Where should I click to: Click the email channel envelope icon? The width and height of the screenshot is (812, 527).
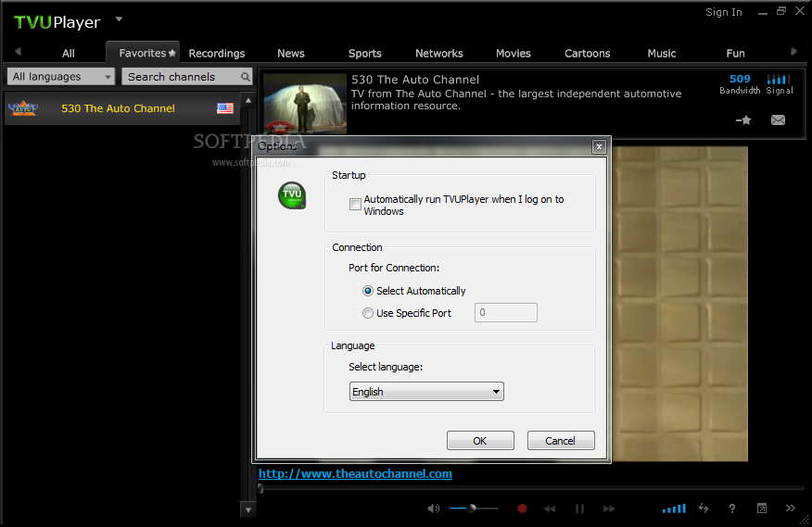coord(778,120)
